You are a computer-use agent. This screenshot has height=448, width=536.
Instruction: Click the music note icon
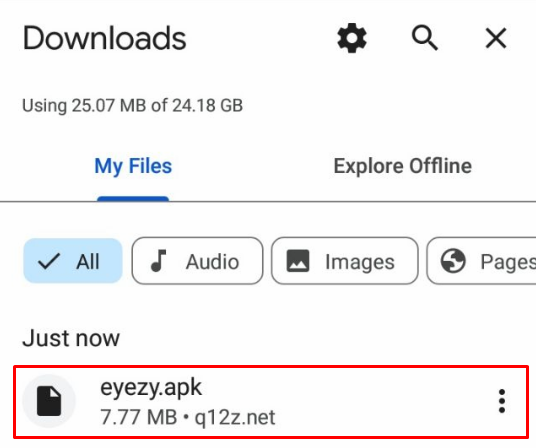pos(159,261)
